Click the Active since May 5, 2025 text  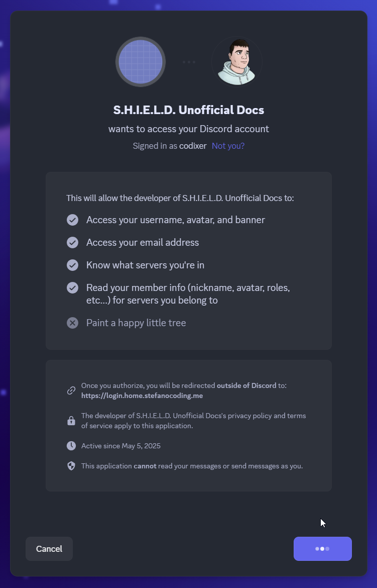pyautogui.click(x=120, y=446)
